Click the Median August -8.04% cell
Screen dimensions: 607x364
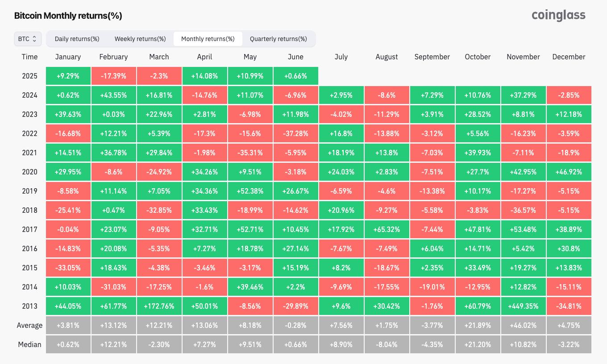pos(387,344)
